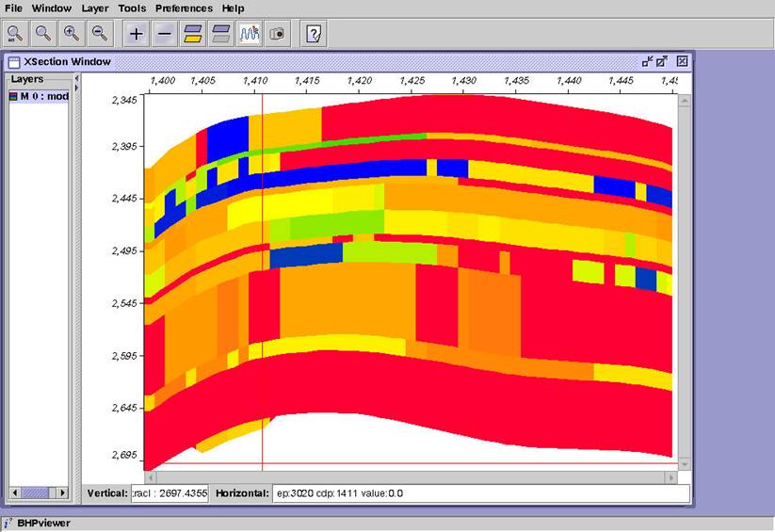The image size is (775, 532).
Task: Toggle the wiggle trace picking tool
Action: coord(250,34)
